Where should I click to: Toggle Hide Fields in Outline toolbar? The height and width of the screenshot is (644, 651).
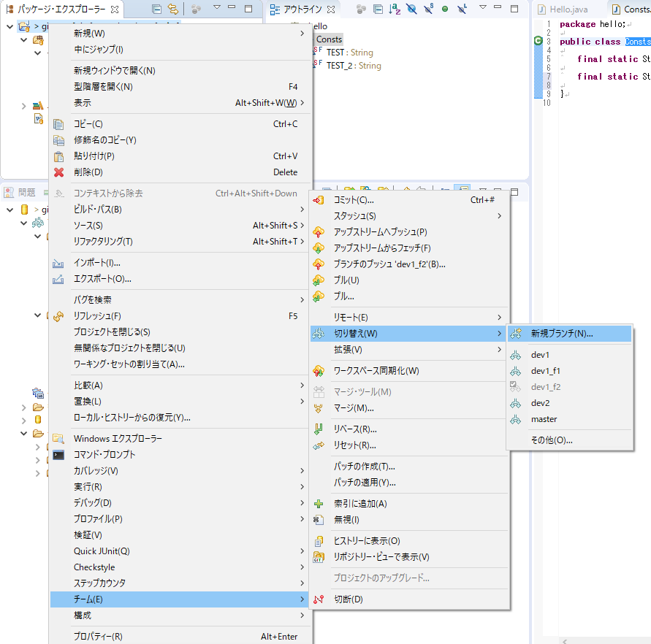[411, 9]
